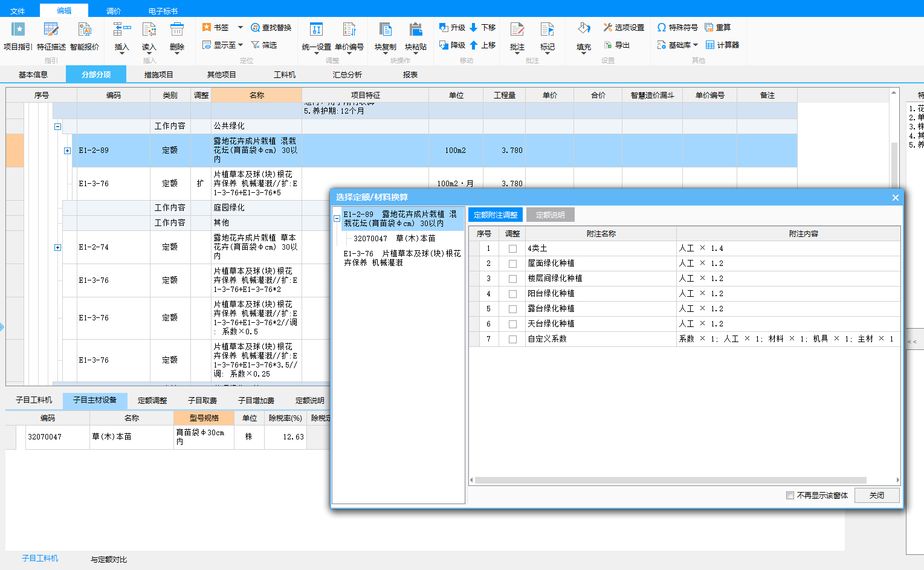Switch to the 调价 ribbon tab
Viewport: 924px width, 570px height.
tap(114, 11)
